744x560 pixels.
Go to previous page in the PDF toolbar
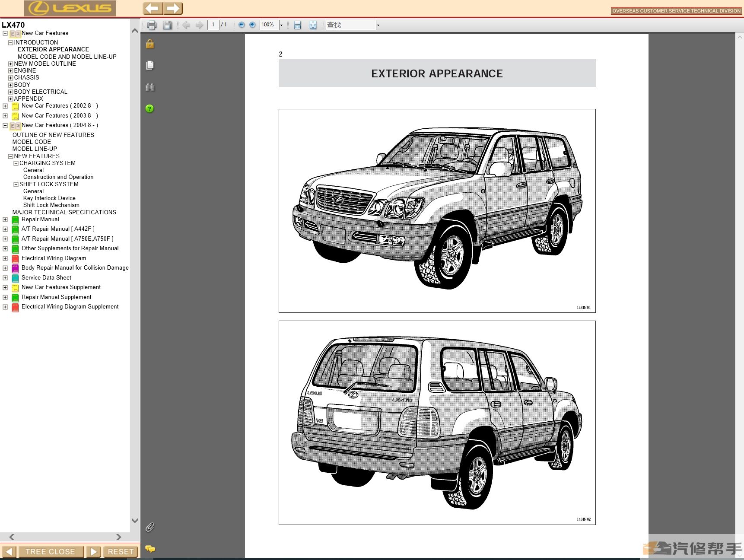click(186, 25)
